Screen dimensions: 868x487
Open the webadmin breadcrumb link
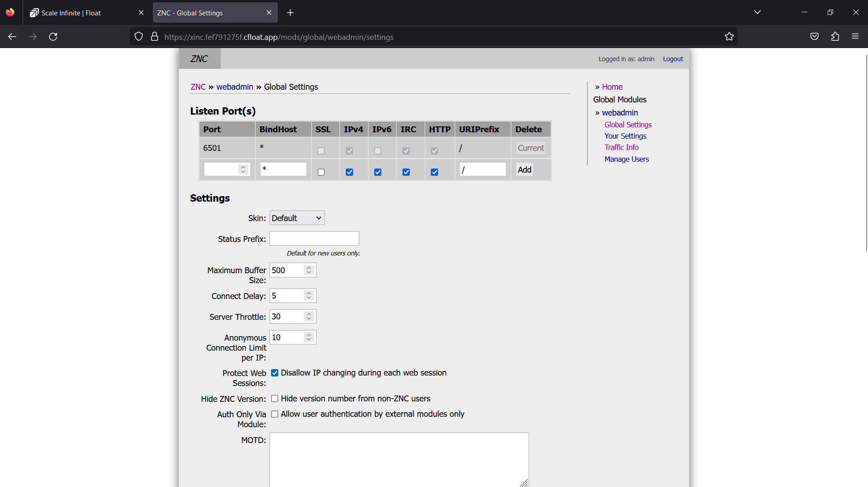(235, 87)
